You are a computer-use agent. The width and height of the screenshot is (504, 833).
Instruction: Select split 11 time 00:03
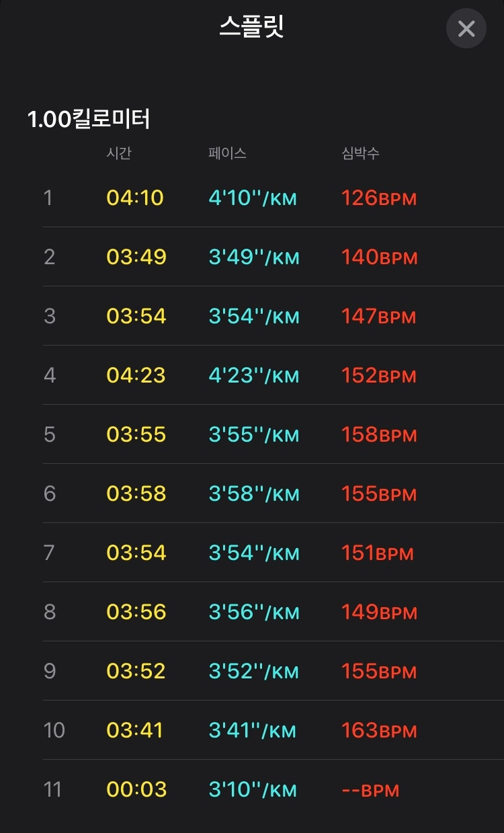point(136,790)
